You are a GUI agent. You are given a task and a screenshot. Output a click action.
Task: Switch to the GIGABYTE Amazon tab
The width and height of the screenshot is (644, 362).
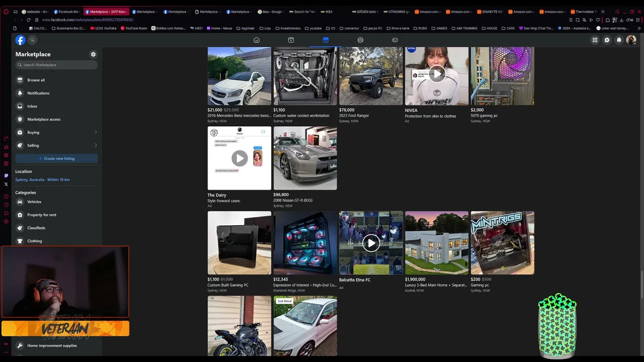tap(490, 12)
